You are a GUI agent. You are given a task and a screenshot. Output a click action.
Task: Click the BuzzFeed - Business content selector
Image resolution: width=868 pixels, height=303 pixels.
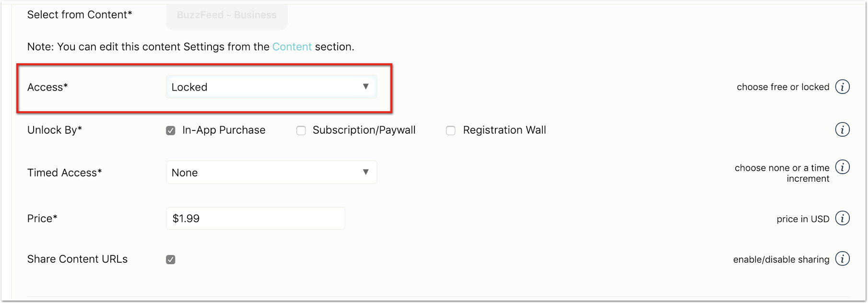[227, 15]
